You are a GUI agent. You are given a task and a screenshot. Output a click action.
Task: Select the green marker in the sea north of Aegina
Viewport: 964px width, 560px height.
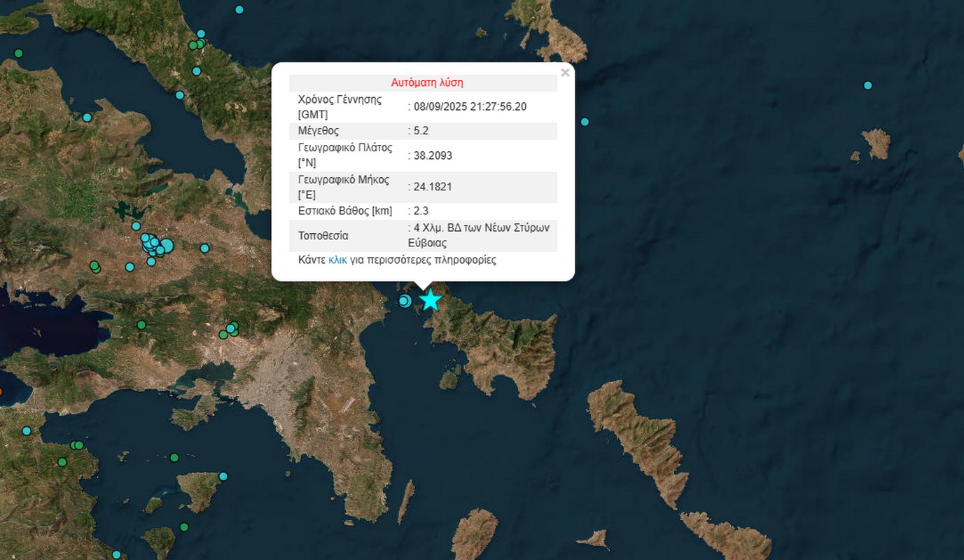tap(174, 458)
